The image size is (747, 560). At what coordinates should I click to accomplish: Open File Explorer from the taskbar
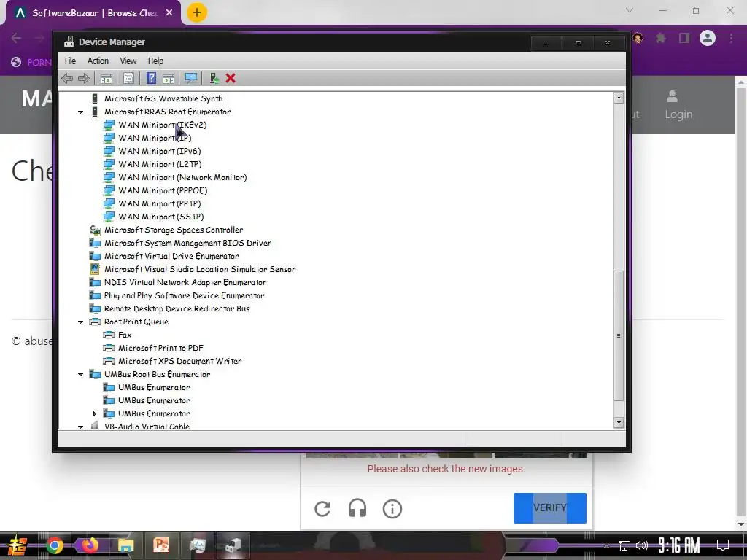coord(125,545)
